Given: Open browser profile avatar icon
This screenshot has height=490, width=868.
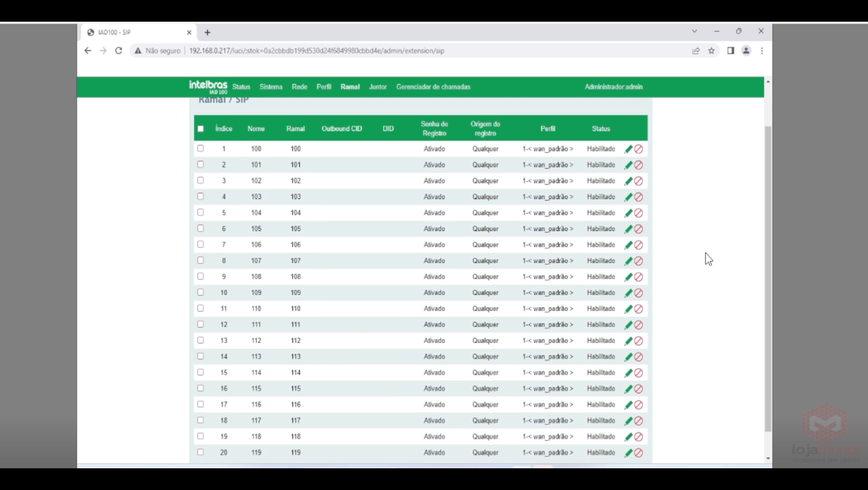Looking at the screenshot, I should (745, 50).
